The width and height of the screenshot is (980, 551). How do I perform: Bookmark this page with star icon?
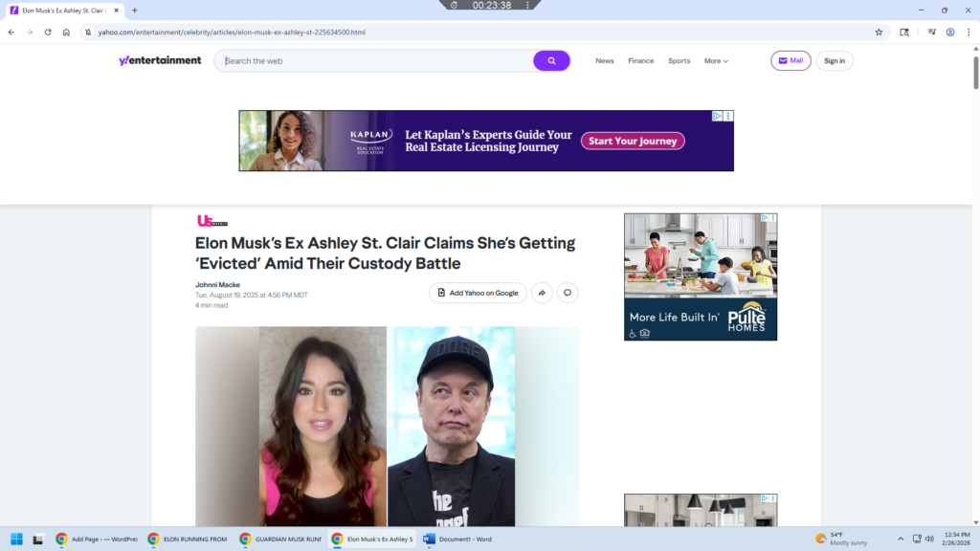(879, 32)
